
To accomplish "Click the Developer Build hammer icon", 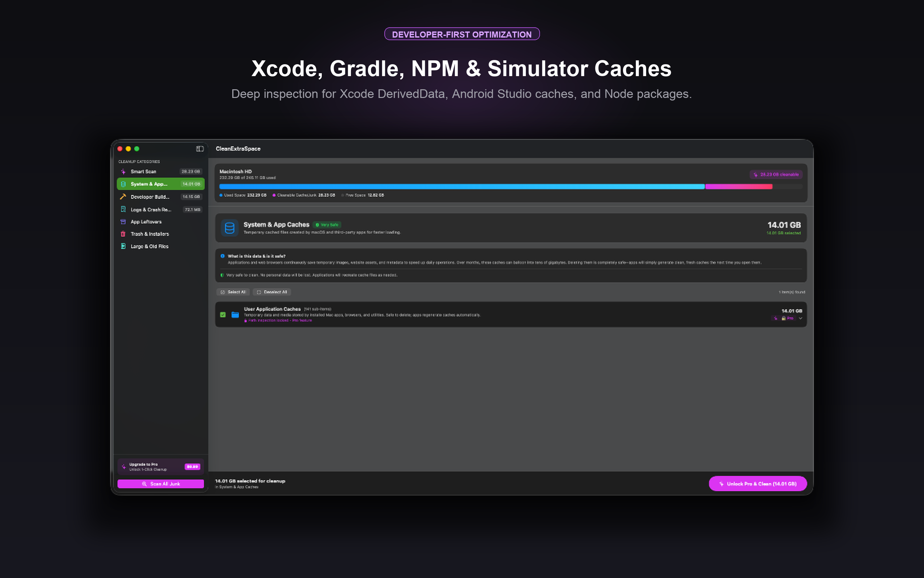I will point(123,197).
